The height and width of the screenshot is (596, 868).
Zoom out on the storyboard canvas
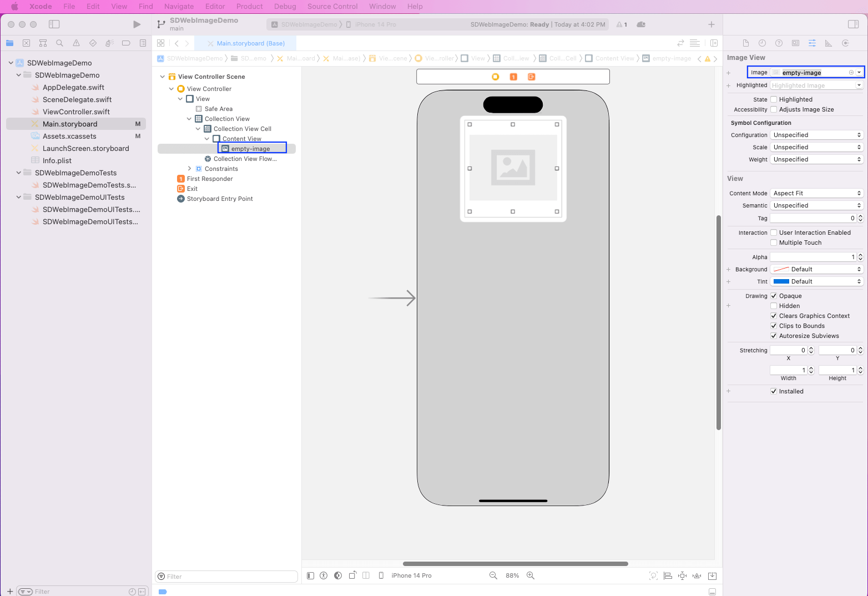tap(493, 575)
